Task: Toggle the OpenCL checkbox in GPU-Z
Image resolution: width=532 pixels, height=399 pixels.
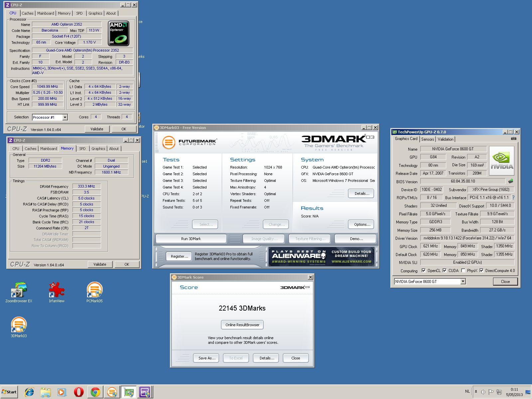Action: (x=423, y=270)
